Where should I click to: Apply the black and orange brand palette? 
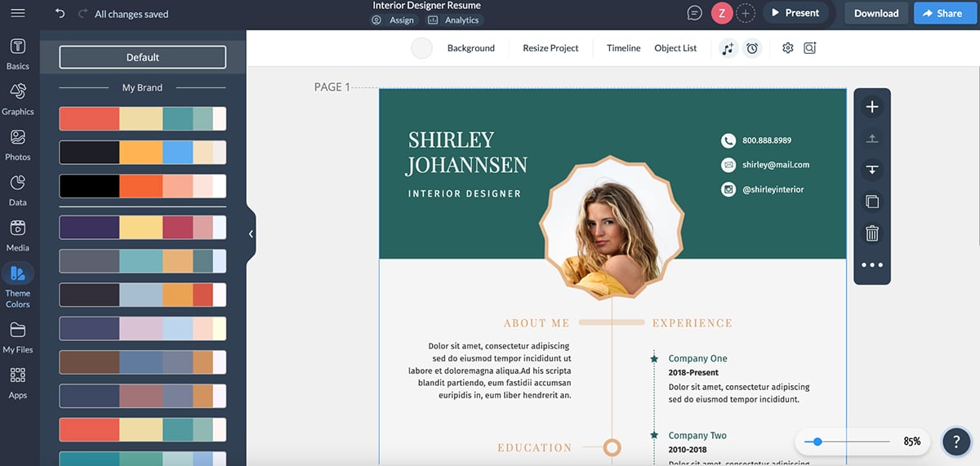coord(142,186)
